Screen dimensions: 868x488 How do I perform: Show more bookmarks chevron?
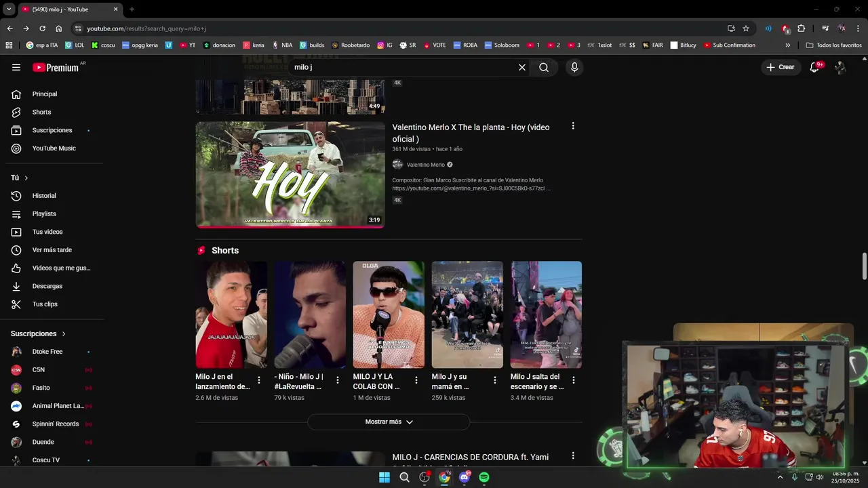coord(787,45)
